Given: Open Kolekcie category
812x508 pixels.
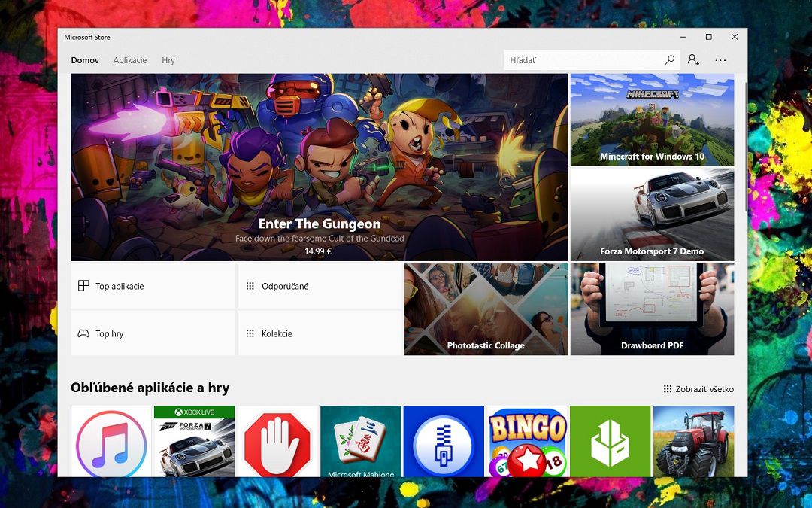Looking at the screenshot, I should [x=320, y=333].
